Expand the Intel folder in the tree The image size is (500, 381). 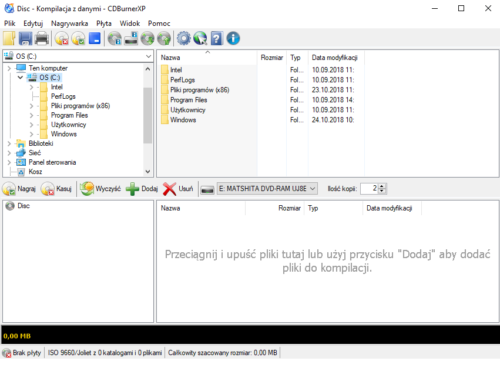tap(31, 87)
